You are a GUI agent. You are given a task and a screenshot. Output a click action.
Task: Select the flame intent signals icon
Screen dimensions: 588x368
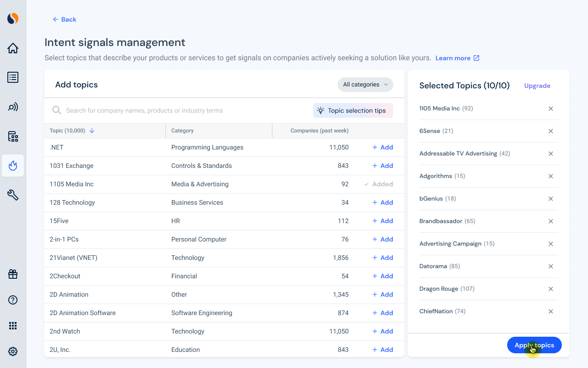point(13,166)
